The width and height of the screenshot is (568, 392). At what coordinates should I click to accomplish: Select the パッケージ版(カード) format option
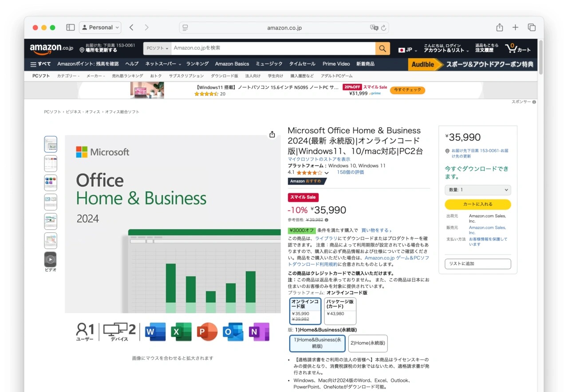(339, 311)
